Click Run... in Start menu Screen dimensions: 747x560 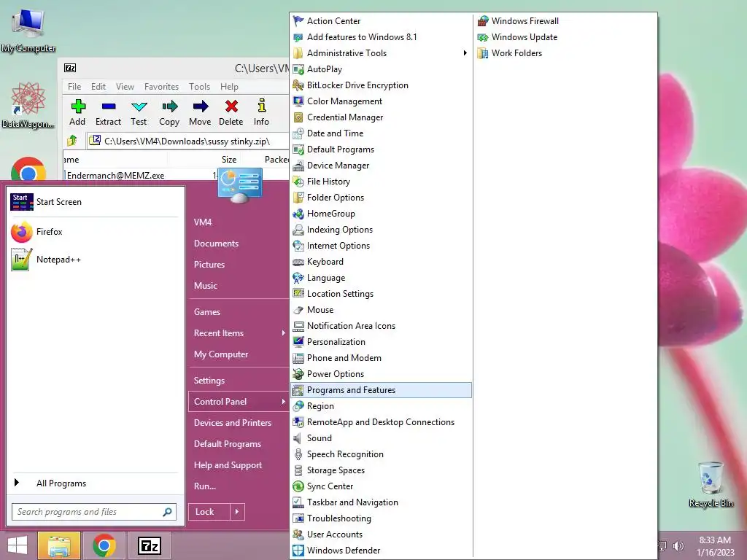205,486
